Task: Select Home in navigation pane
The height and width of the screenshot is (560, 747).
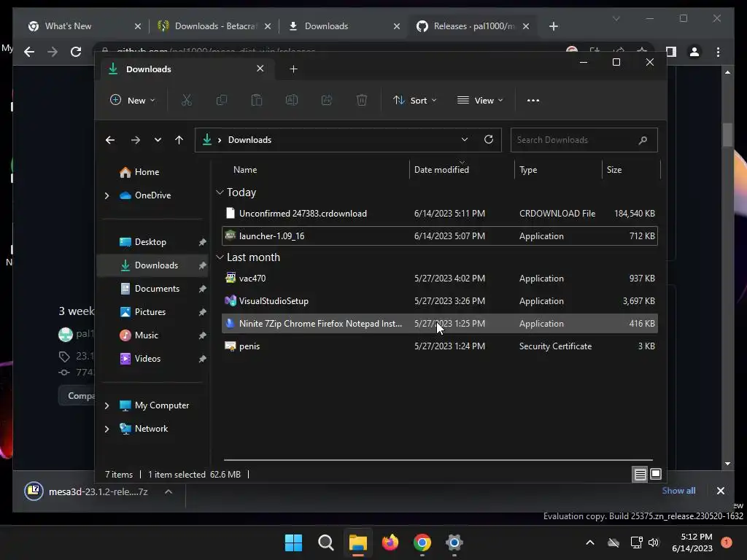Action: coord(147,172)
